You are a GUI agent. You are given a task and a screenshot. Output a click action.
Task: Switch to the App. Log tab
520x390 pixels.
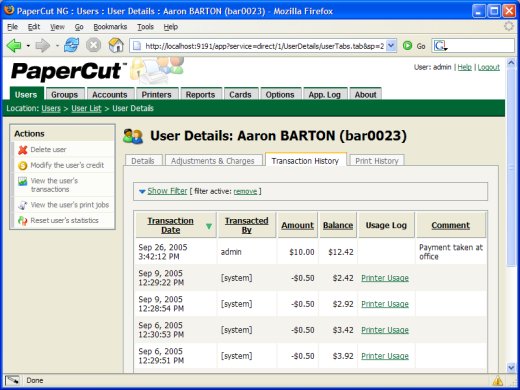coord(325,94)
